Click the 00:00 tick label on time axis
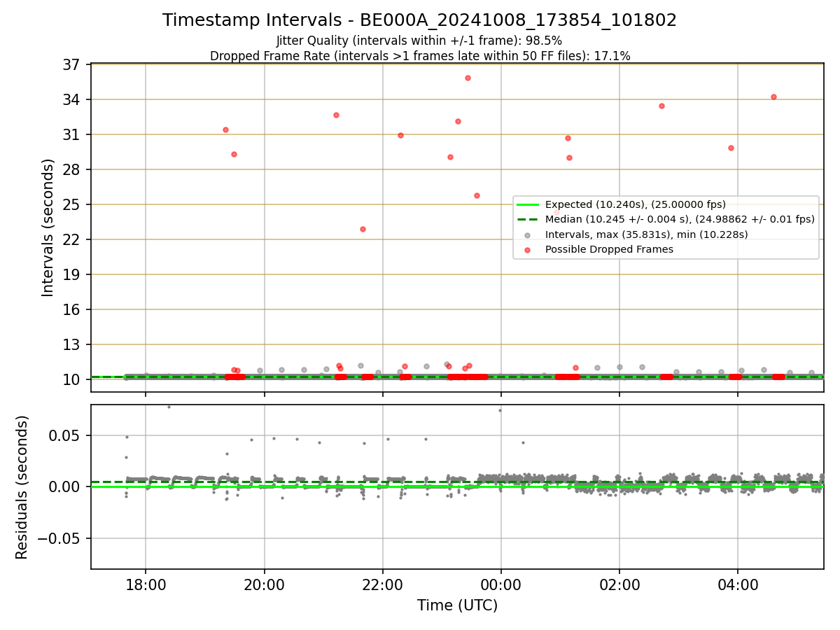Image resolution: width=840 pixels, height=630 pixels. [x=501, y=584]
